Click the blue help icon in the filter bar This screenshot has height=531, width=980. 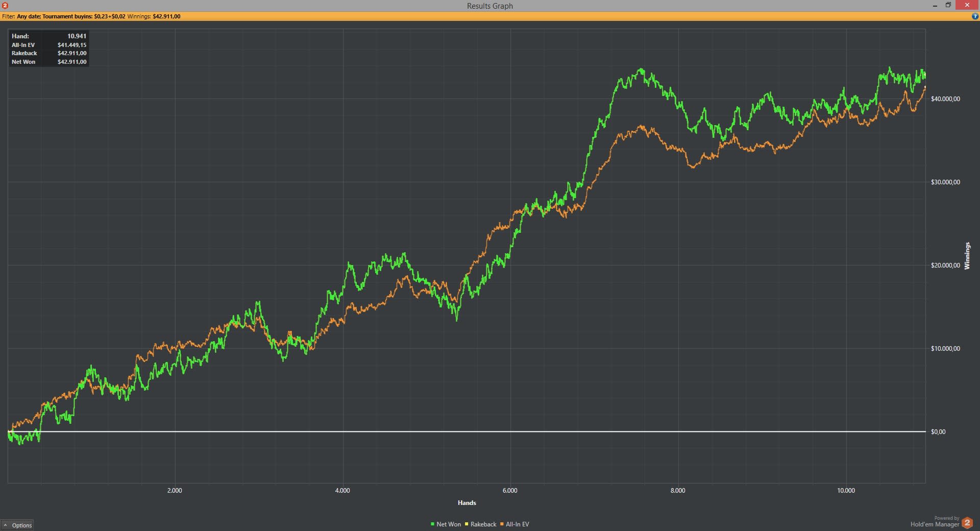point(975,16)
